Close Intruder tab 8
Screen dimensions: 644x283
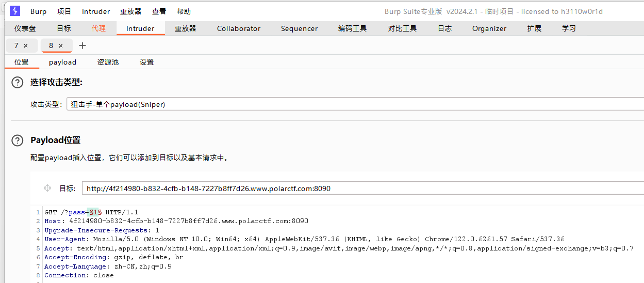(x=61, y=46)
